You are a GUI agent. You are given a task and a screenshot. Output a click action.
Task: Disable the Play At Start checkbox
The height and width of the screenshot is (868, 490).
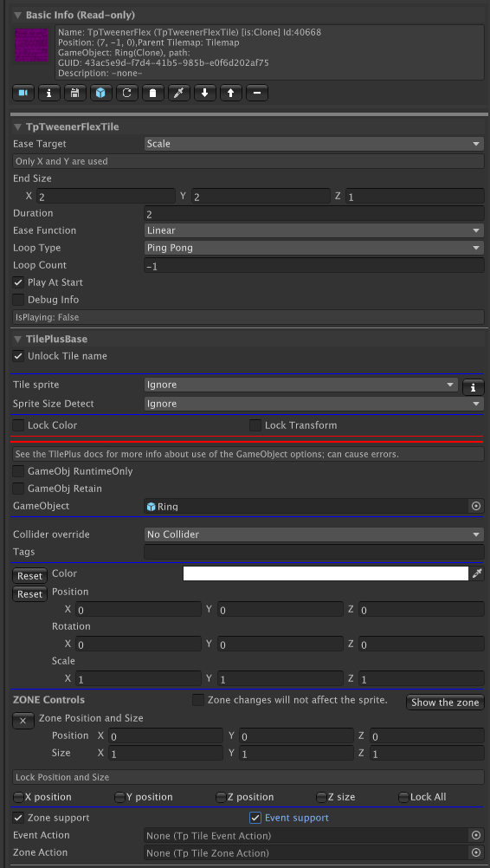(x=19, y=282)
